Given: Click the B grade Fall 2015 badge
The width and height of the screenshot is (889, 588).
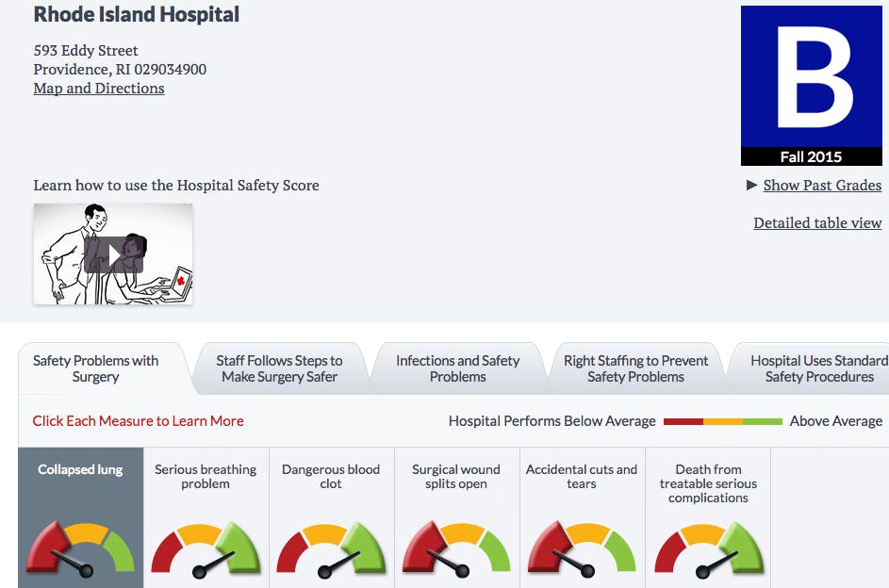Looking at the screenshot, I should click(x=811, y=86).
